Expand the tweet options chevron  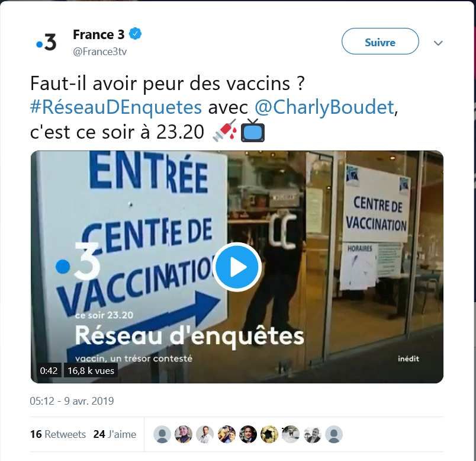point(438,43)
